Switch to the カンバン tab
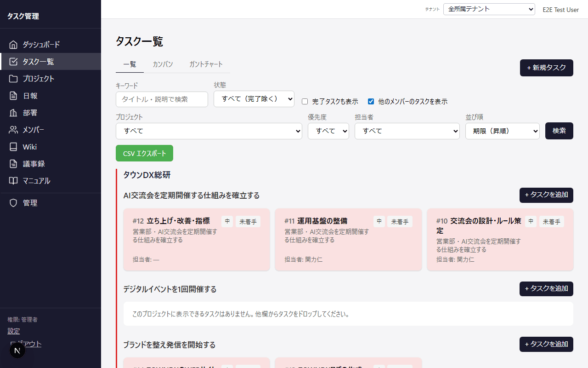The width and height of the screenshot is (588, 368). [162, 64]
